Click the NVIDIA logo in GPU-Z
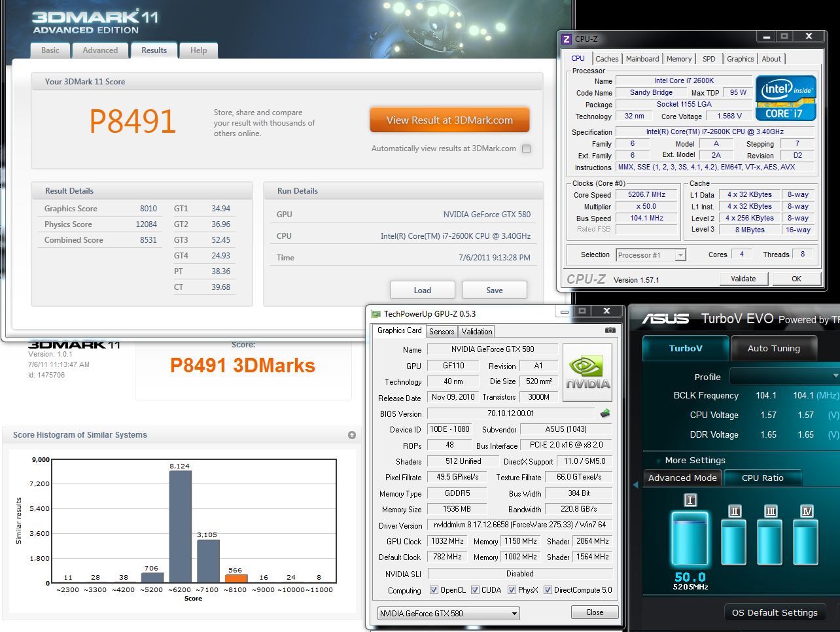This screenshot has height=632, width=840. [x=587, y=373]
